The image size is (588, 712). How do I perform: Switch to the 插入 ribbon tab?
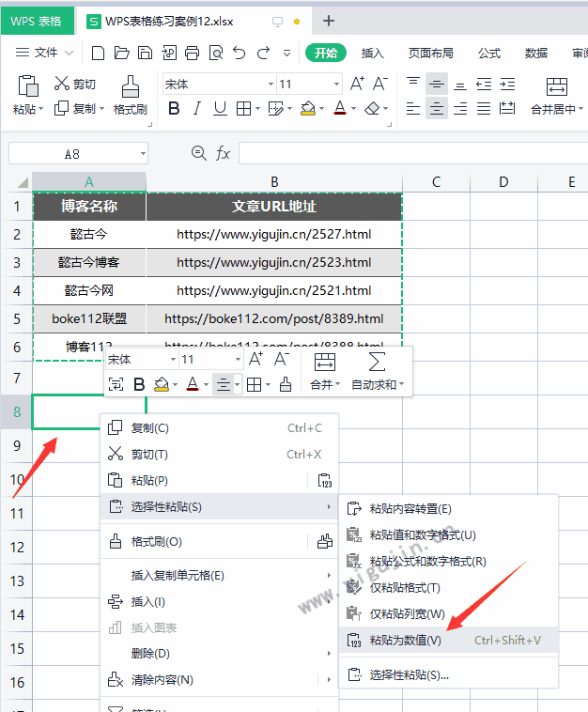tap(372, 54)
